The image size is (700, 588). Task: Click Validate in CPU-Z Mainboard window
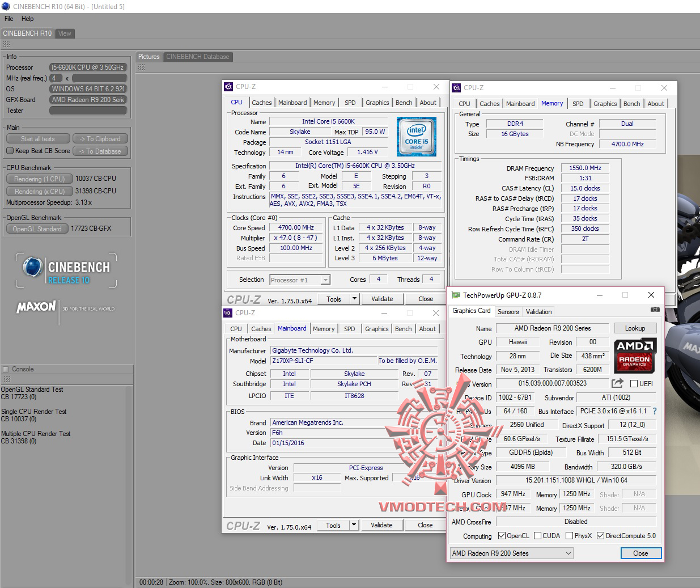[381, 525]
